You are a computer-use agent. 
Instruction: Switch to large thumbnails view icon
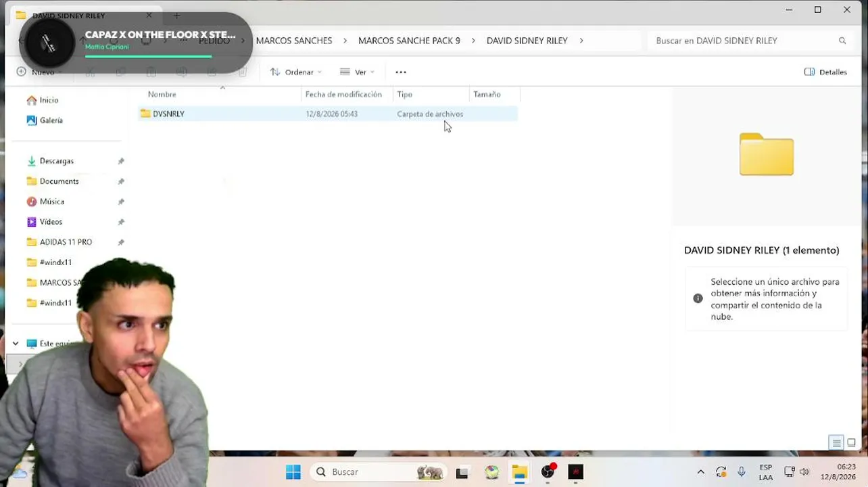[x=851, y=443]
